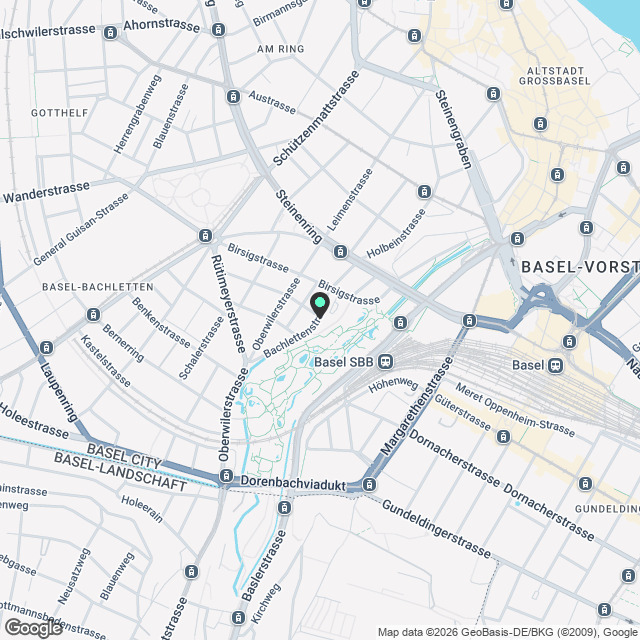Select the Gundeldingerstrasse street label
The image size is (640, 640).
436,529
